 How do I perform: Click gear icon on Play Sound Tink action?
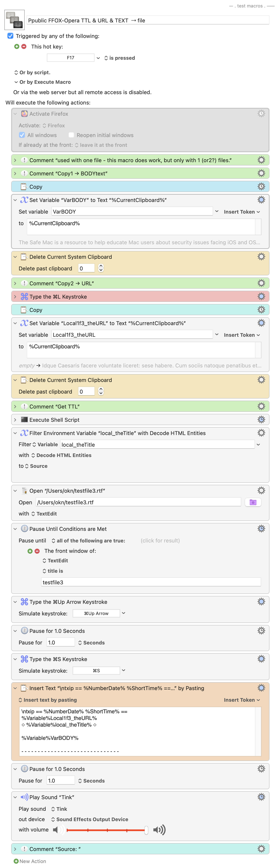[261, 797]
